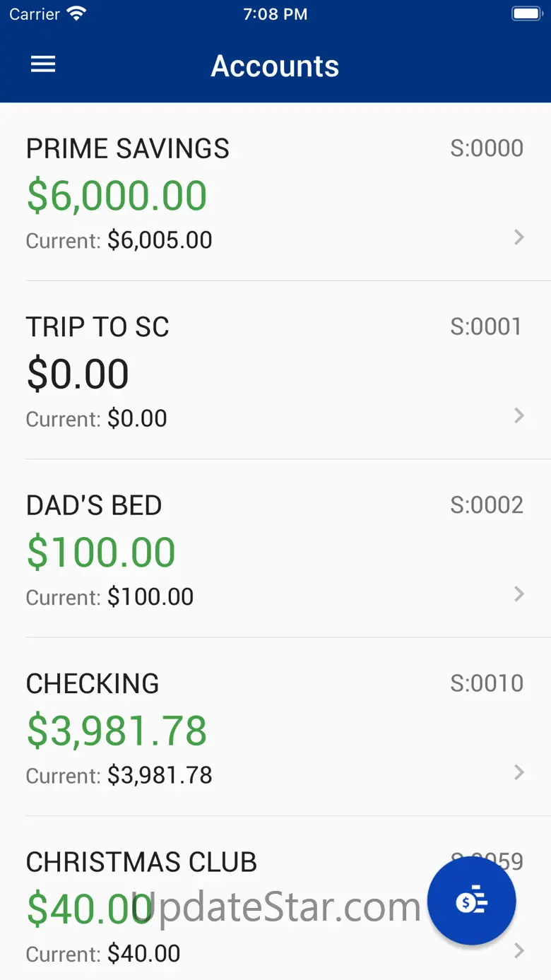Tap the $3,981.78 available balance
The height and width of the screenshot is (980, 551).
point(117,731)
